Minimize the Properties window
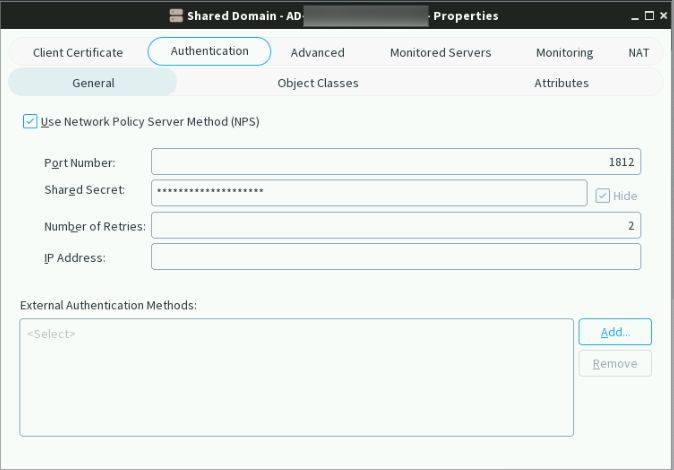Screen dimensions: 674x470 click(635, 16)
